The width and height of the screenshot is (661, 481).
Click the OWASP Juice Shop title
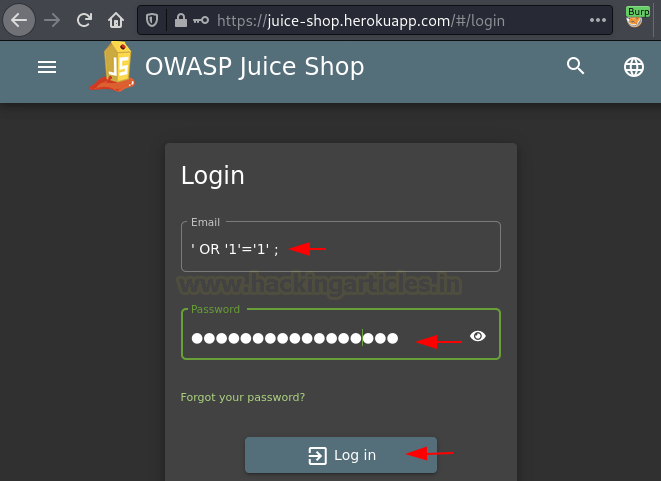click(x=255, y=67)
